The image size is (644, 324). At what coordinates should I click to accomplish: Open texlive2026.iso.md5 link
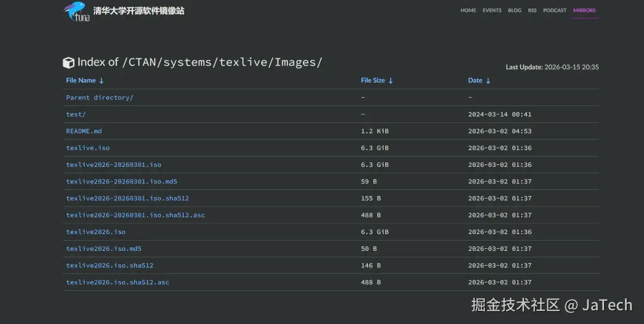click(104, 249)
